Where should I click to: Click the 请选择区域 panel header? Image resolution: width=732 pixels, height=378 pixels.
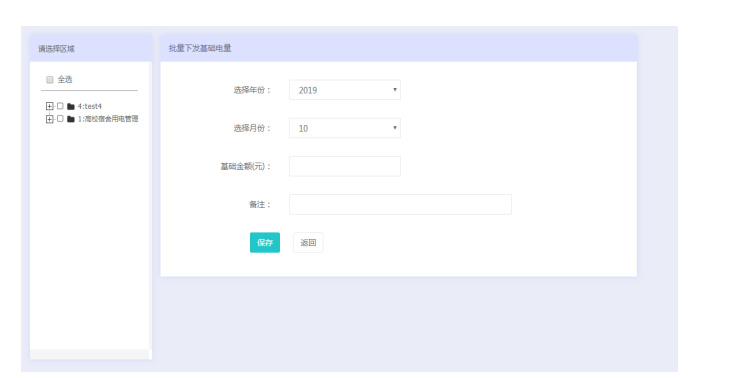coord(91,48)
